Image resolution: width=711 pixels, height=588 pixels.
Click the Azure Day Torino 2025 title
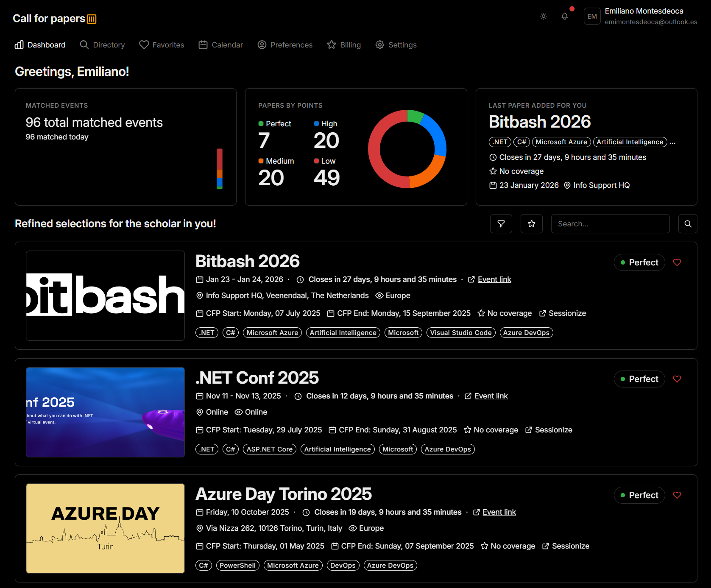(284, 494)
